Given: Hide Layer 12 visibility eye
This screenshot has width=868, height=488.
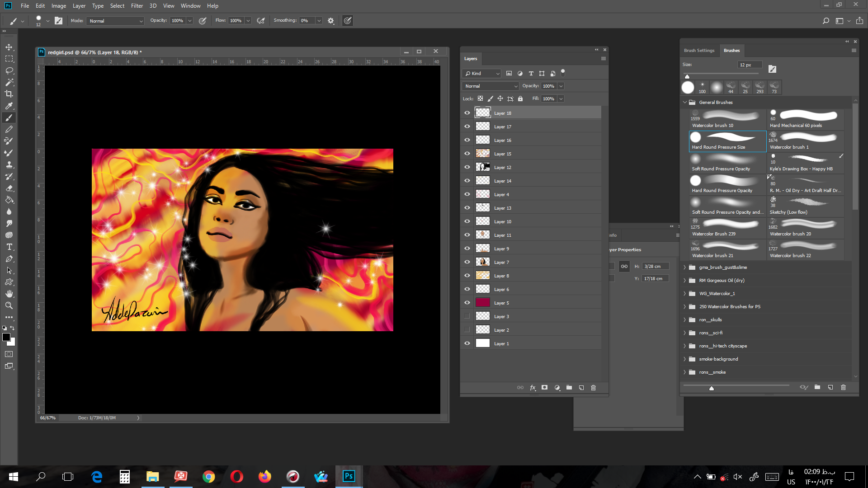Looking at the screenshot, I should 467,167.
